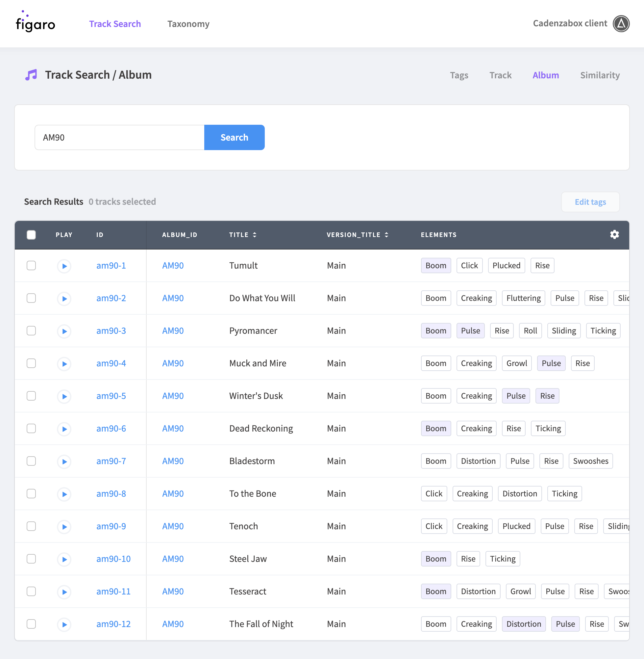Toggle the select-all tracks checkbox
The image size is (644, 659).
point(31,235)
